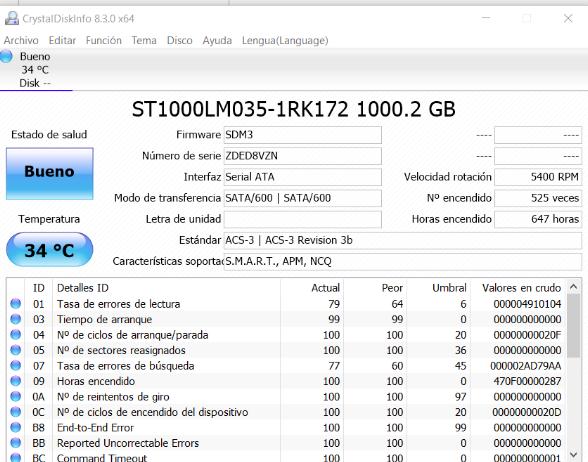This screenshot has height=462, width=588.
Task: Click status icon for End-to-End Error row
Action: click(16, 428)
